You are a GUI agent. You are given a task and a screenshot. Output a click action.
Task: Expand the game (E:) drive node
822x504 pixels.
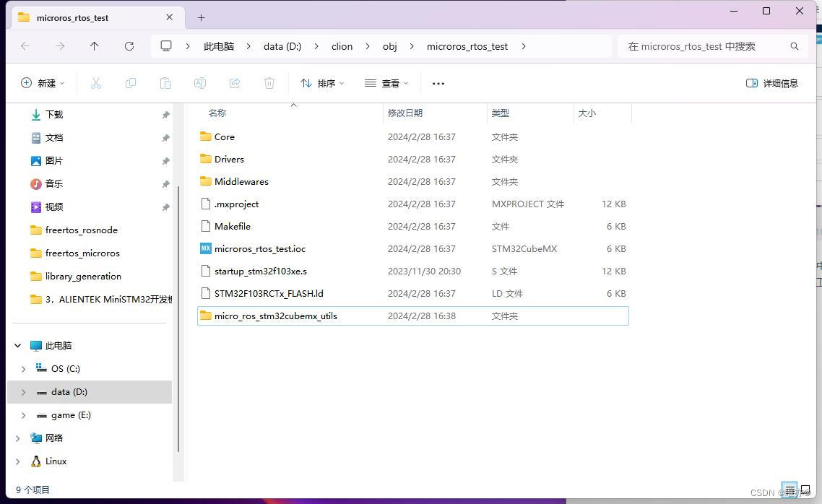click(x=24, y=415)
